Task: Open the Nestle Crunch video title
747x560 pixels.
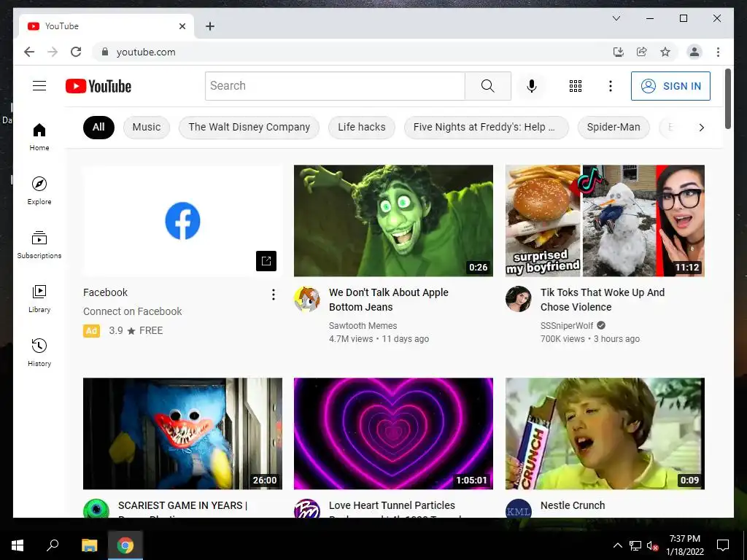Action: (x=573, y=505)
